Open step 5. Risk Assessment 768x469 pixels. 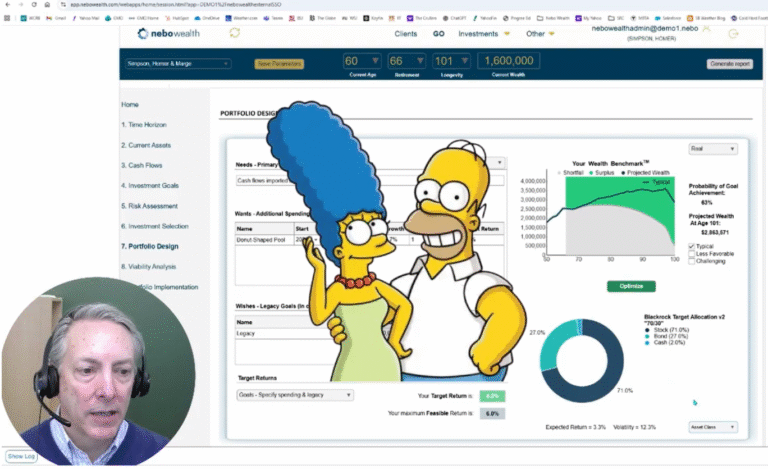[x=149, y=206]
